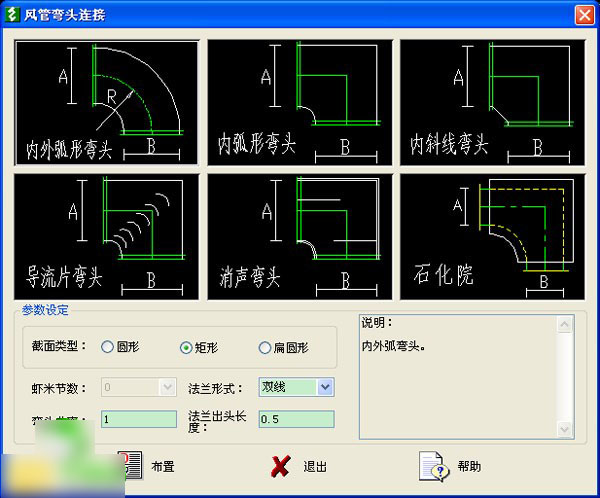Image resolution: width=600 pixels, height=498 pixels.
Task: Click the 说明 box scroll up arrow
Action: click(x=565, y=325)
